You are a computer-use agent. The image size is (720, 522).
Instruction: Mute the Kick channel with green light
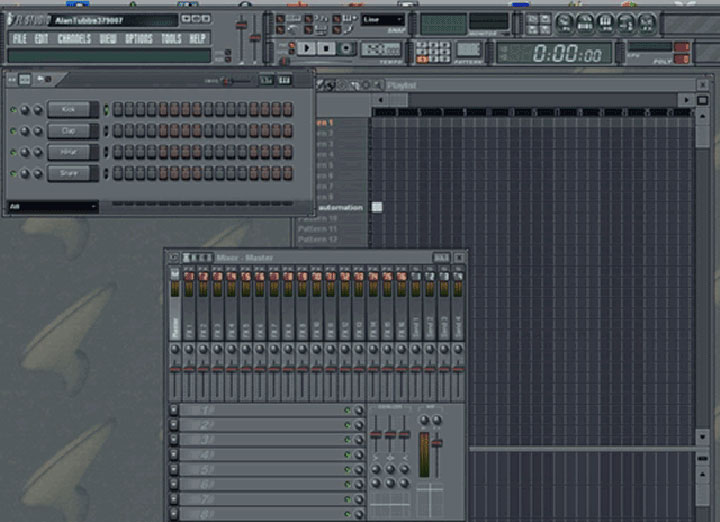point(13,110)
